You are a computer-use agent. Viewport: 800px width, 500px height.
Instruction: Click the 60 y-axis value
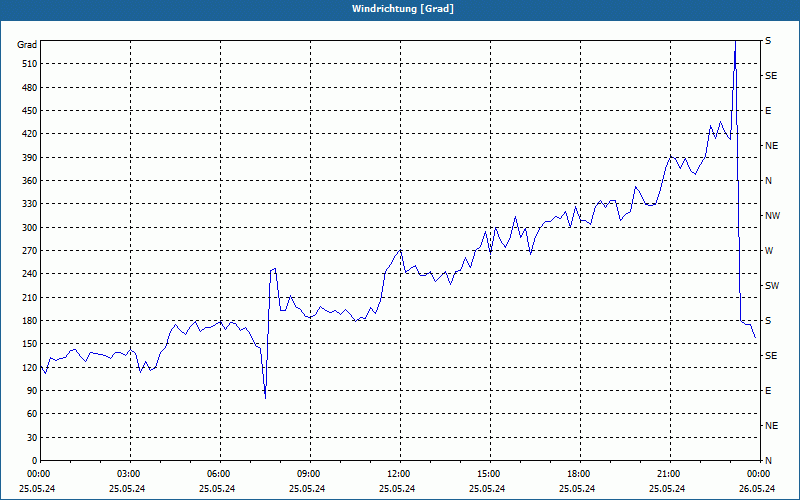[x=32, y=414]
